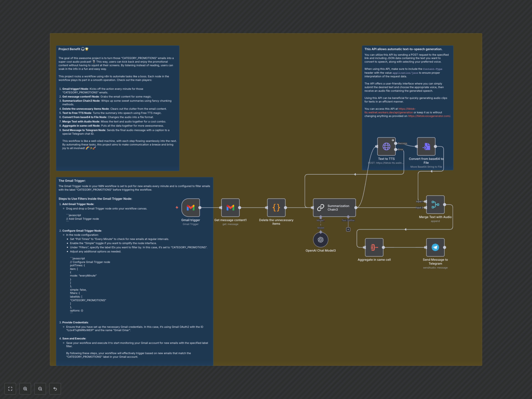Zoom in on the workflow canvas
Image resolution: width=532 pixels, height=399 pixels.
pos(25,389)
